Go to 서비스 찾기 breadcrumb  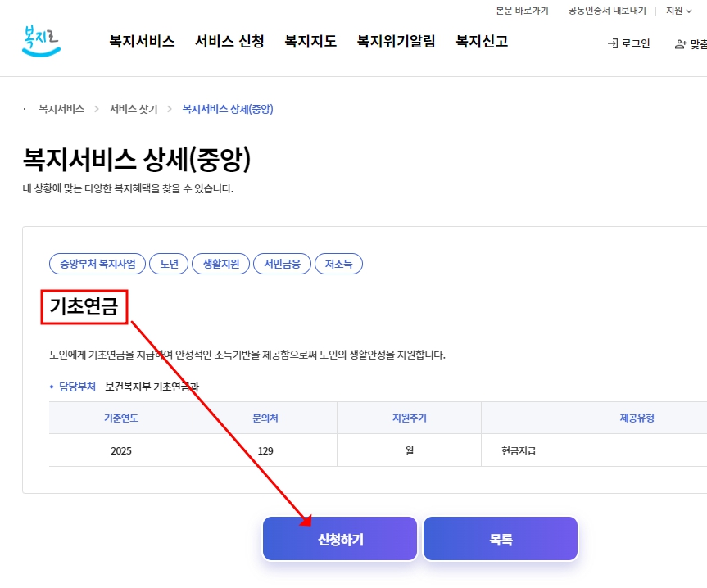coord(134,109)
